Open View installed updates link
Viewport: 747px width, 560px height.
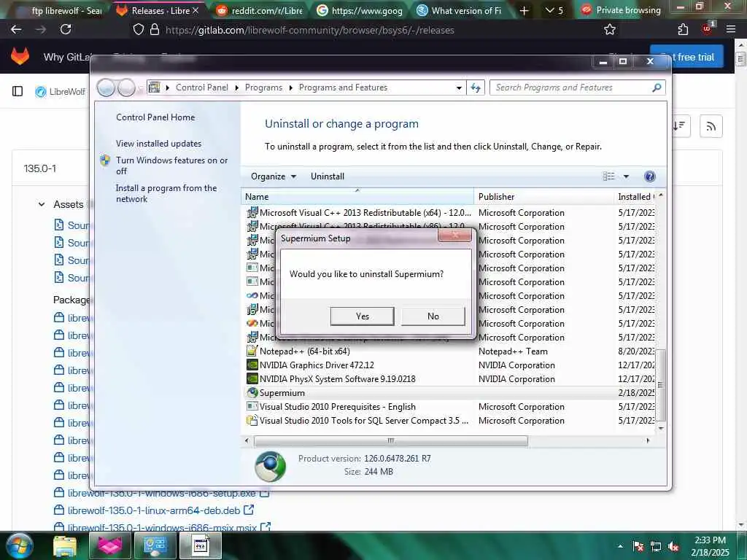point(158,144)
